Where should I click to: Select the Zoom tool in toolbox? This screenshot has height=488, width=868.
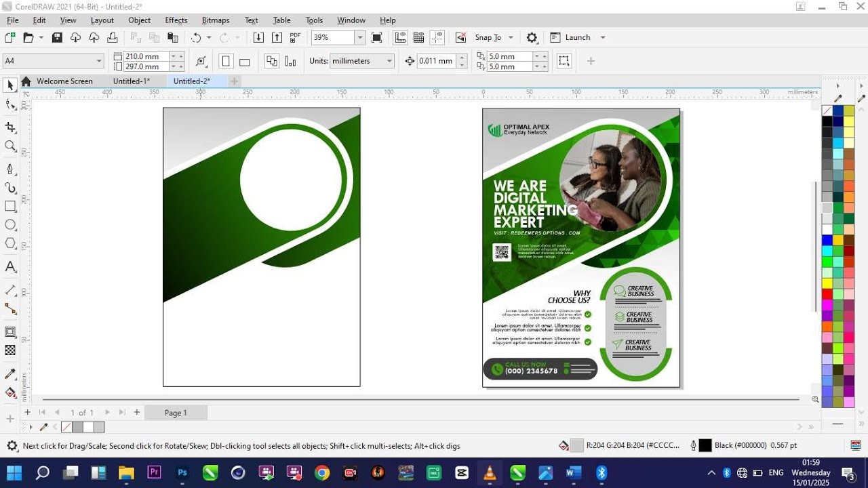10,146
